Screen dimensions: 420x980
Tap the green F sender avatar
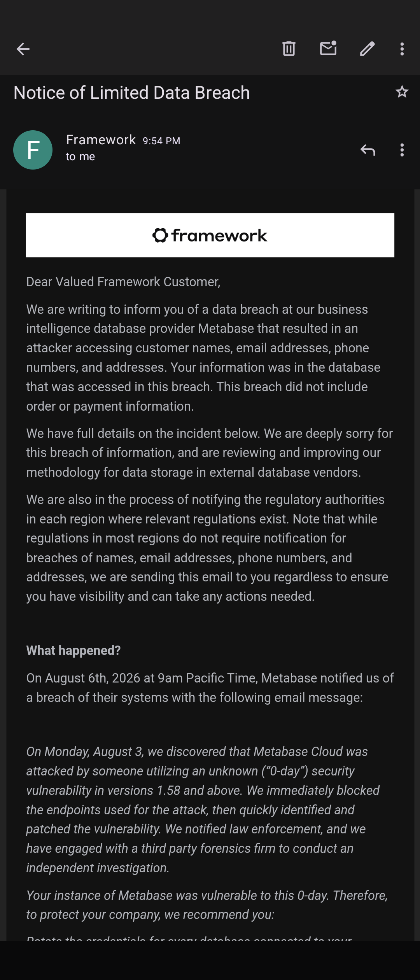click(33, 150)
